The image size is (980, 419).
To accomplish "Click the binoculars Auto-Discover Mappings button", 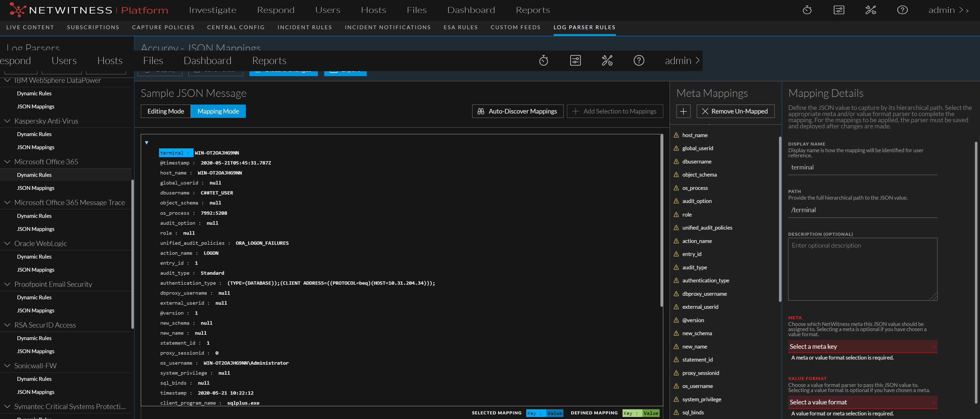I will click(517, 111).
